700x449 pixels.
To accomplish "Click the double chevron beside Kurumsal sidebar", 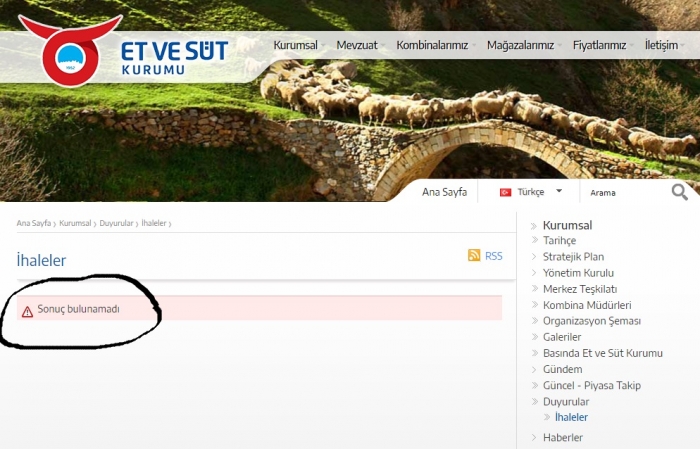I will point(534,226).
